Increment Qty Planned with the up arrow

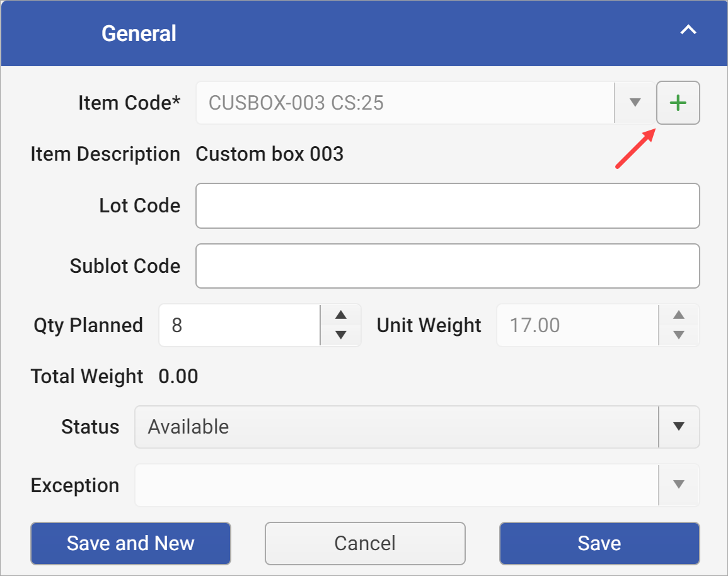(x=340, y=316)
